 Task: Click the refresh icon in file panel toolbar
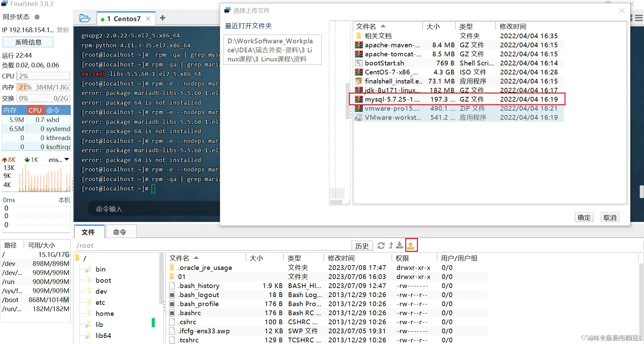(x=381, y=245)
